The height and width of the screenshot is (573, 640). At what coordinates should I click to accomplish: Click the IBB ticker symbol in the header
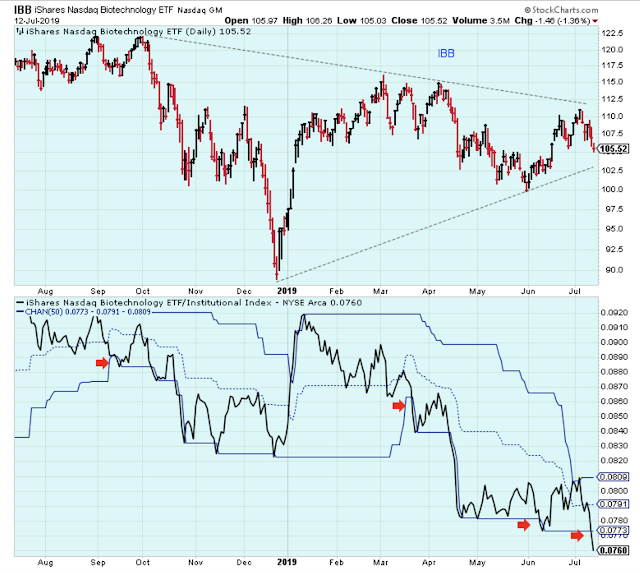[x=23, y=10]
